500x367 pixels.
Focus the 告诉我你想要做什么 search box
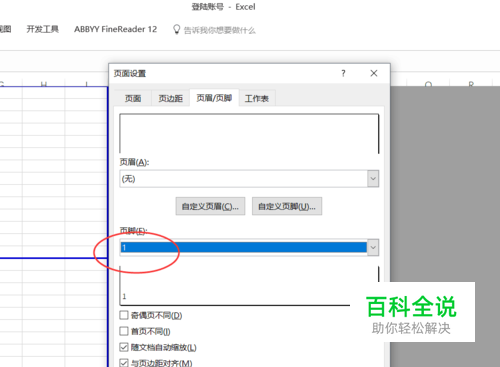click(x=219, y=30)
